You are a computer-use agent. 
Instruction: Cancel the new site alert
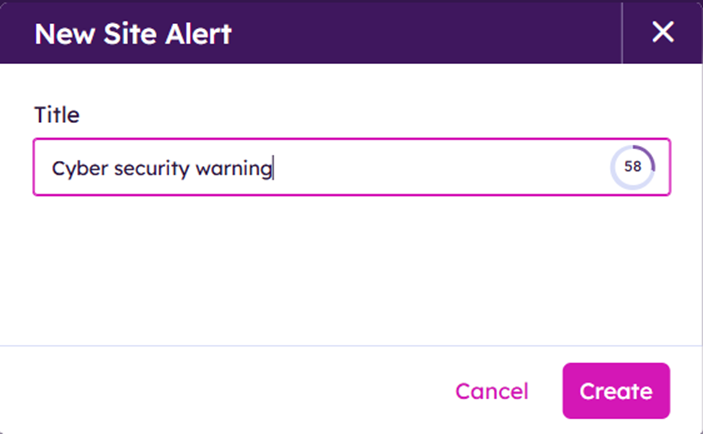492,391
